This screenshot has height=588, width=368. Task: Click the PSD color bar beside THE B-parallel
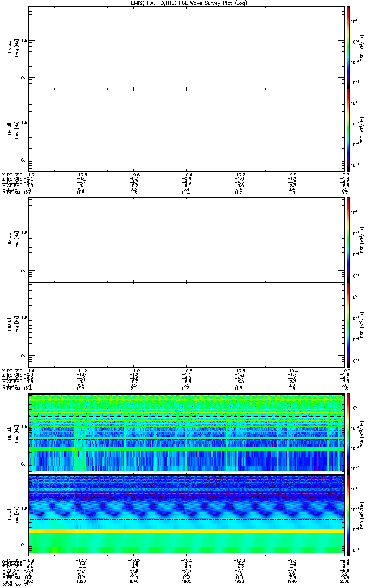[x=348, y=515]
